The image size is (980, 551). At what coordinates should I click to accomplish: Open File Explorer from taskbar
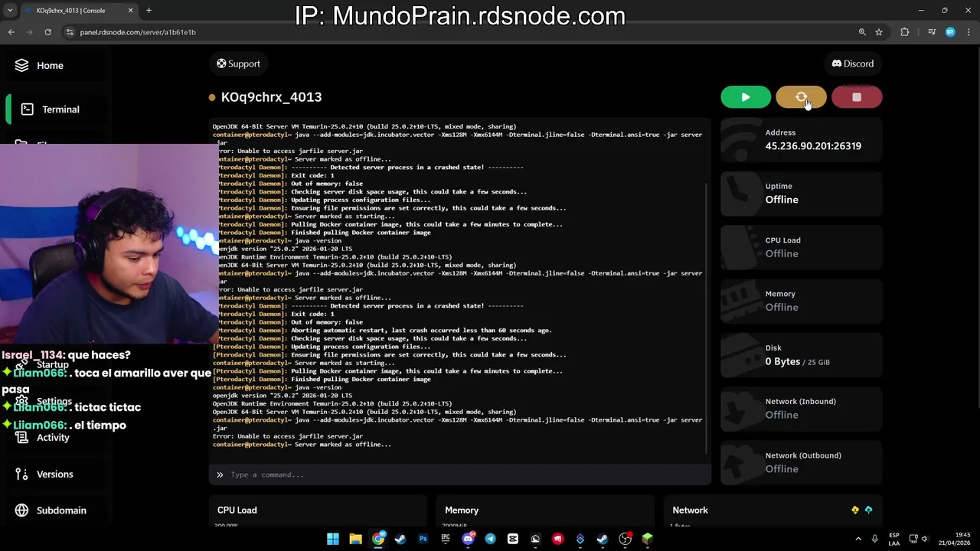coord(355,539)
